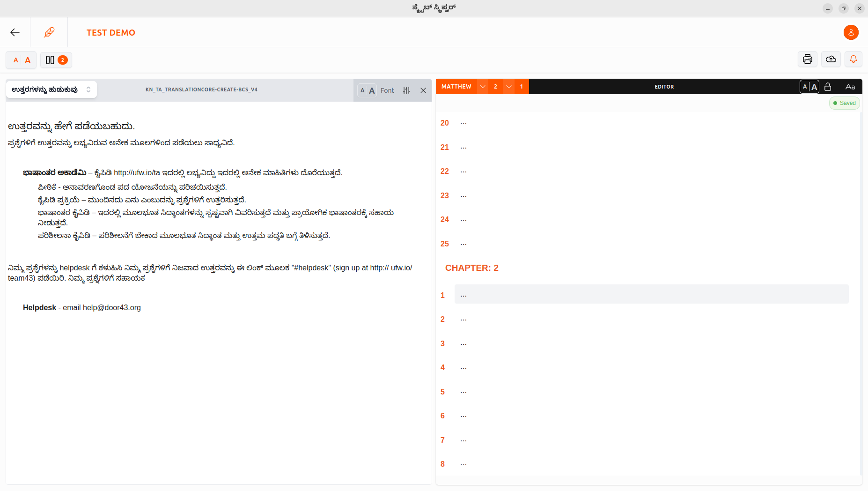Decrease font size with the small A toggle
868x491 pixels.
[x=16, y=60]
